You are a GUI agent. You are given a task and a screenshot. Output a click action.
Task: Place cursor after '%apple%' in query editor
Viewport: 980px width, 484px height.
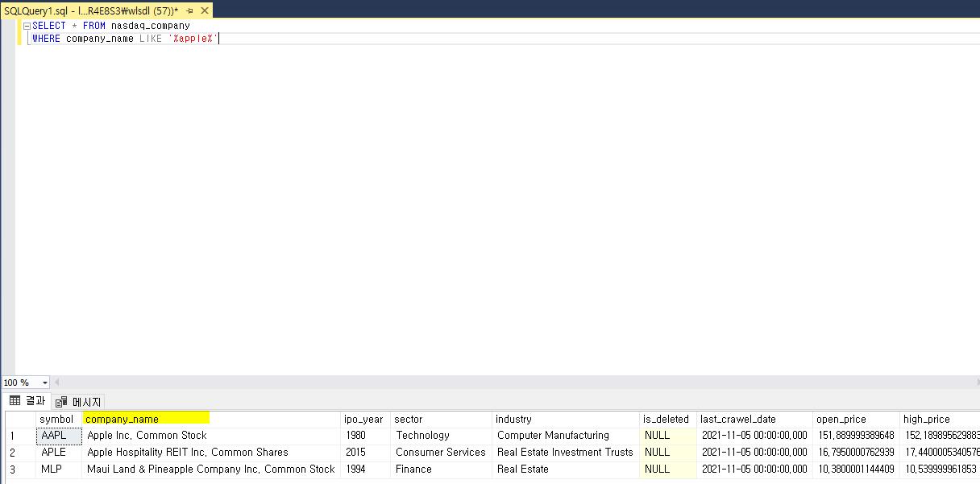pyautogui.click(x=219, y=39)
